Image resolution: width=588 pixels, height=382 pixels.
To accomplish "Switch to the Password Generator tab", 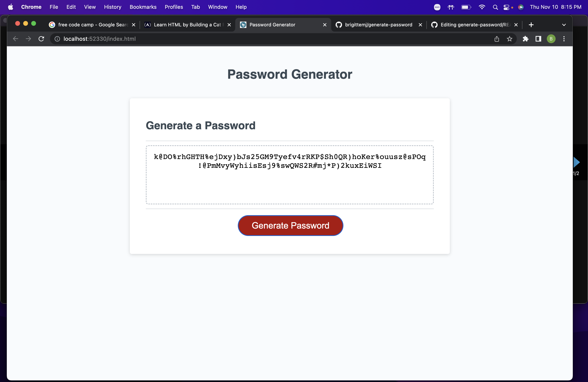I will (272, 25).
